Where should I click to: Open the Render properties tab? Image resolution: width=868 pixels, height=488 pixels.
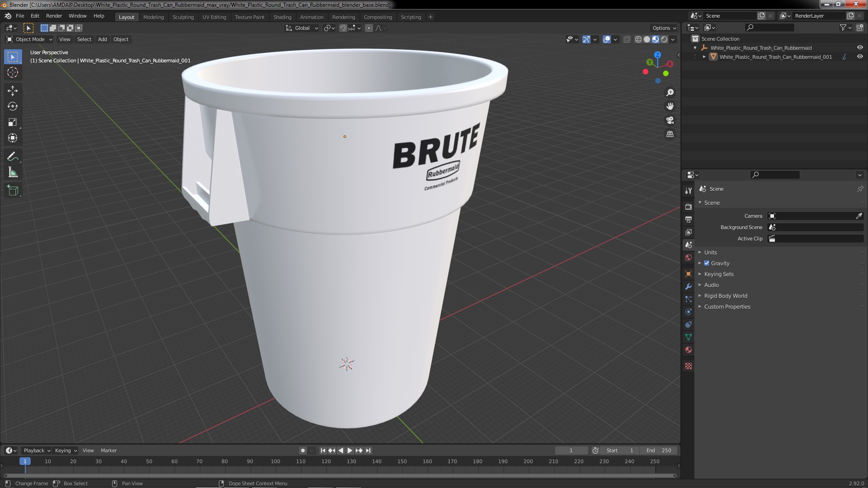click(689, 206)
